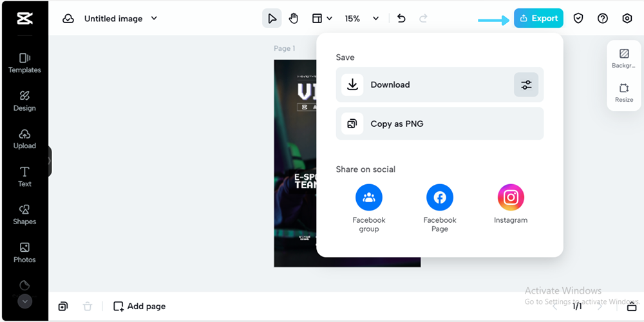Go to next page arrow
The width and height of the screenshot is (644, 322).
coord(600,306)
